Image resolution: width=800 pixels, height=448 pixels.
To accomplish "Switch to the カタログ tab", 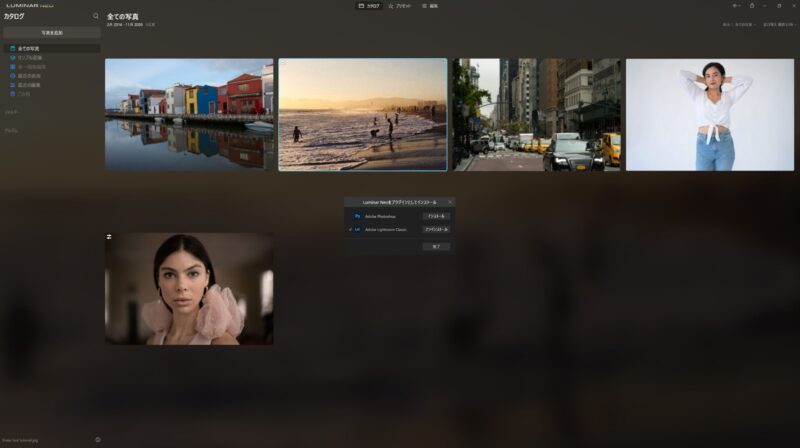I will [369, 5].
